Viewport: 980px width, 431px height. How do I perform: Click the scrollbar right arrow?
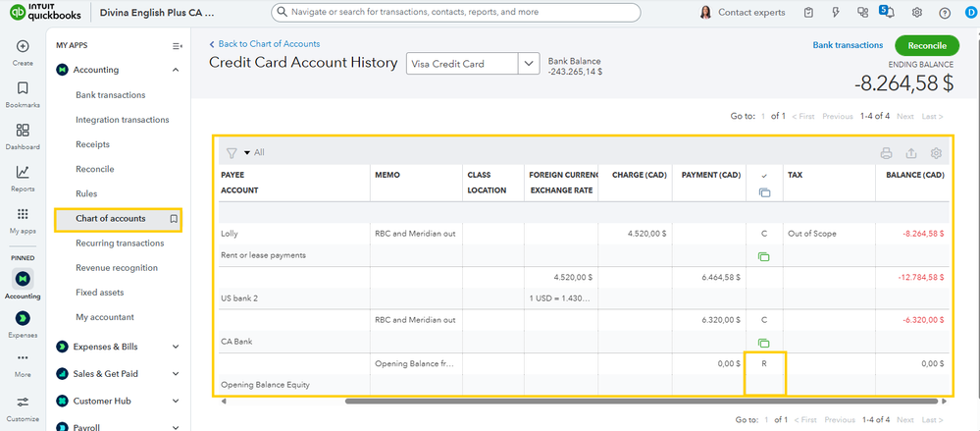click(x=944, y=401)
